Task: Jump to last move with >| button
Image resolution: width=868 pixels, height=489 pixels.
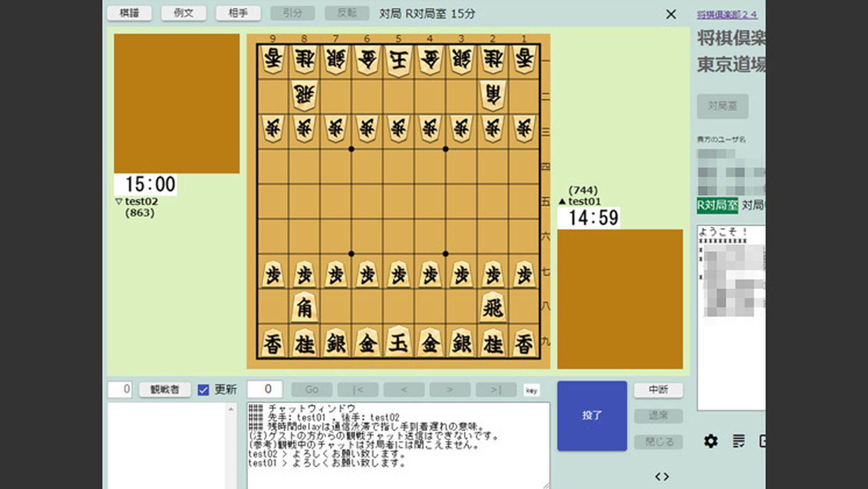Action: tap(495, 389)
